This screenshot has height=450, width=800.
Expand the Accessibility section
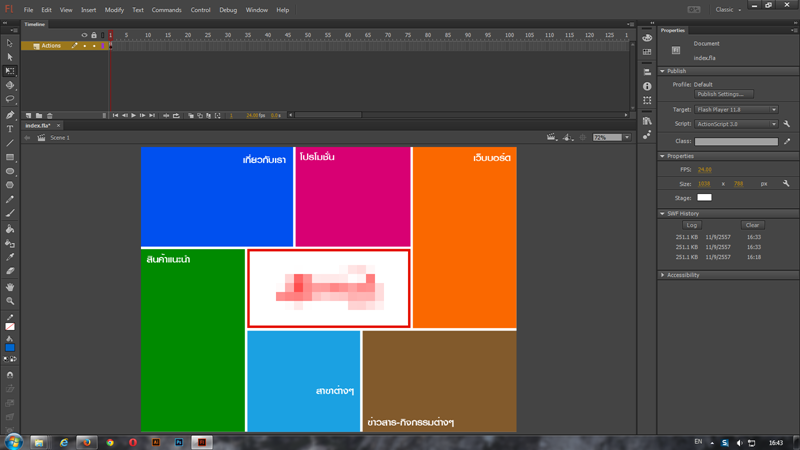pos(682,275)
